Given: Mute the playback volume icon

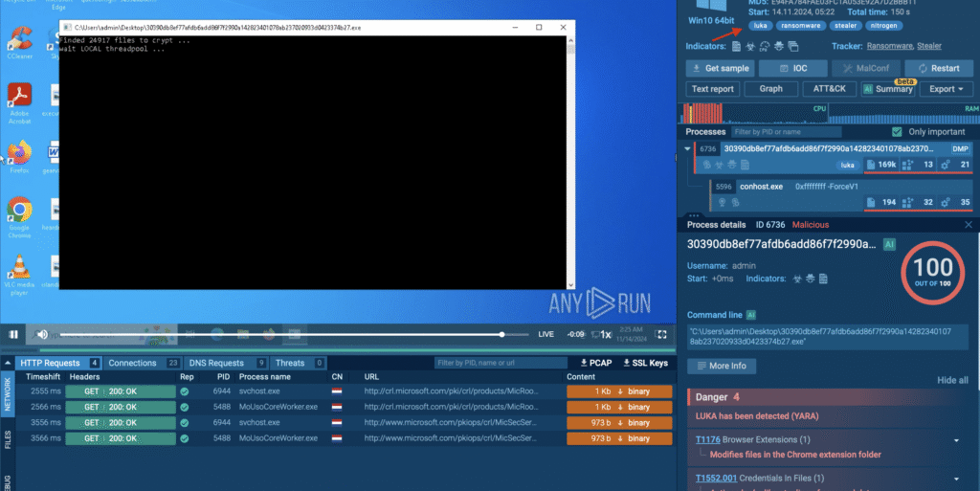Looking at the screenshot, I should (42, 334).
